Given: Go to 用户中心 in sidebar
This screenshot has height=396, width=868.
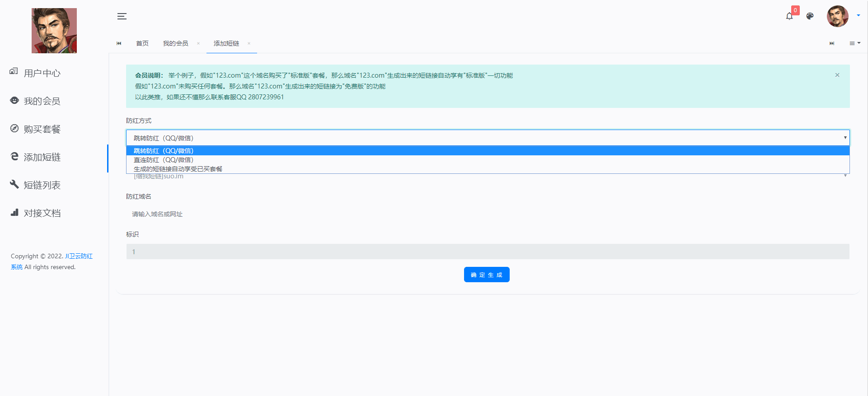Looking at the screenshot, I should tap(42, 73).
